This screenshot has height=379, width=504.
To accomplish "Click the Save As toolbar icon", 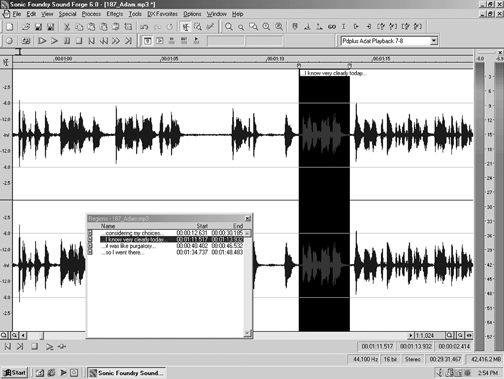I will (x=50, y=27).
